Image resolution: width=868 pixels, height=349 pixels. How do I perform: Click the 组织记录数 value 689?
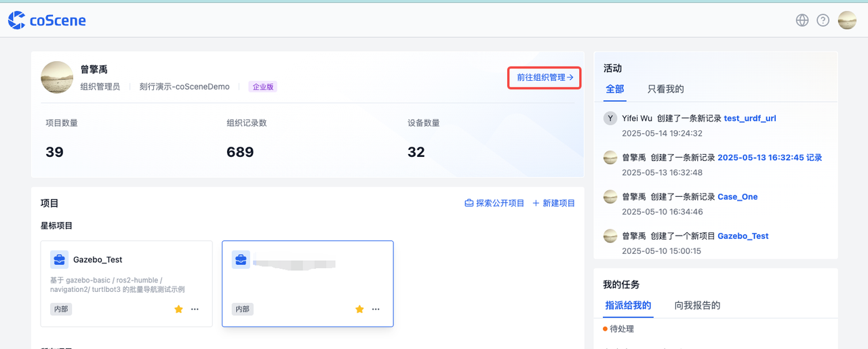click(x=240, y=152)
